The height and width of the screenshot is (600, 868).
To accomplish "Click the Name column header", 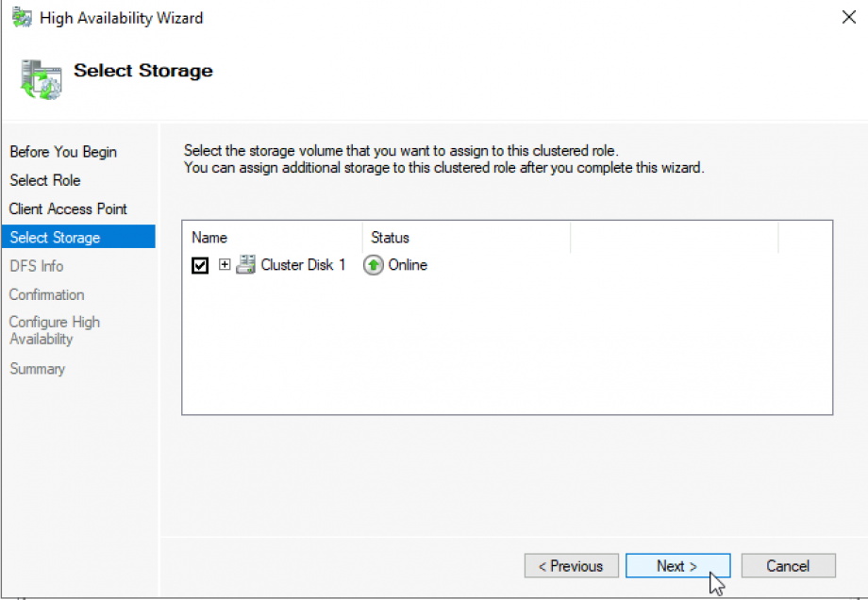I will click(x=209, y=237).
